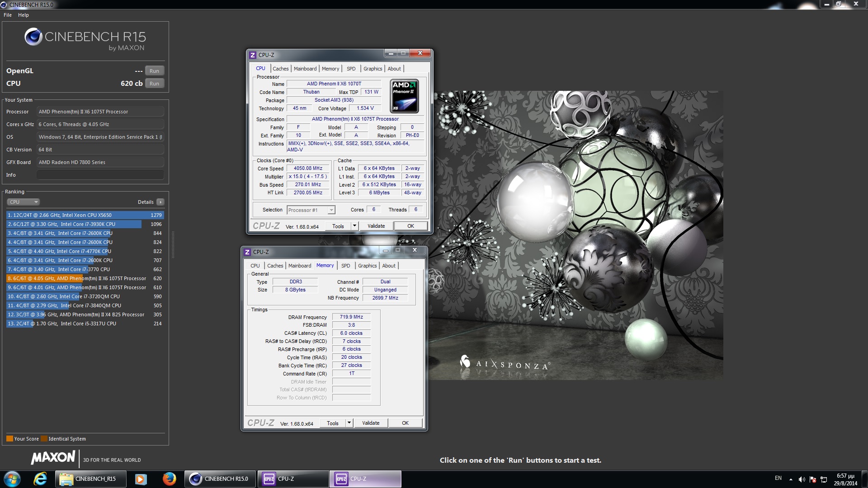The height and width of the screenshot is (488, 868).
Task: Click the EN language indicator
Action: click(778, 478)
